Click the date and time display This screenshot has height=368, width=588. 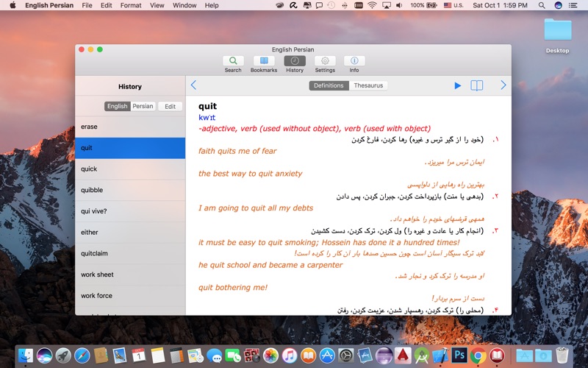click(500, 5)
